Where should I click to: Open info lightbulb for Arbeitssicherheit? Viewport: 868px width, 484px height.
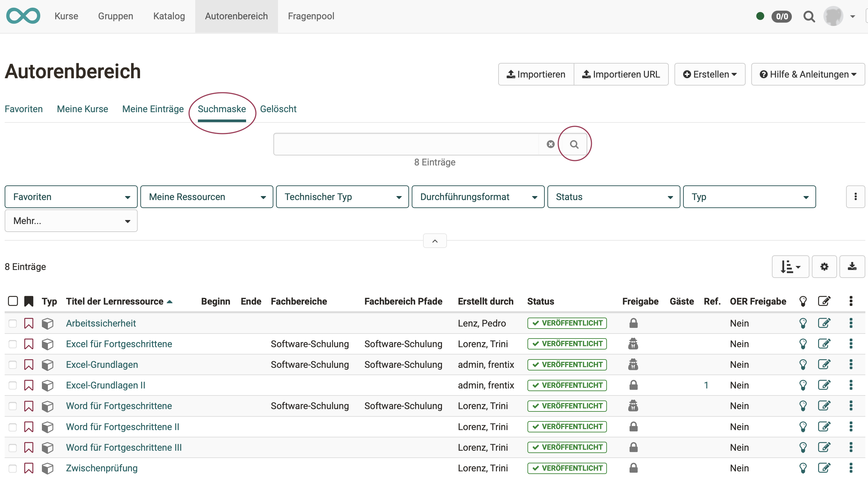point(803,324)
